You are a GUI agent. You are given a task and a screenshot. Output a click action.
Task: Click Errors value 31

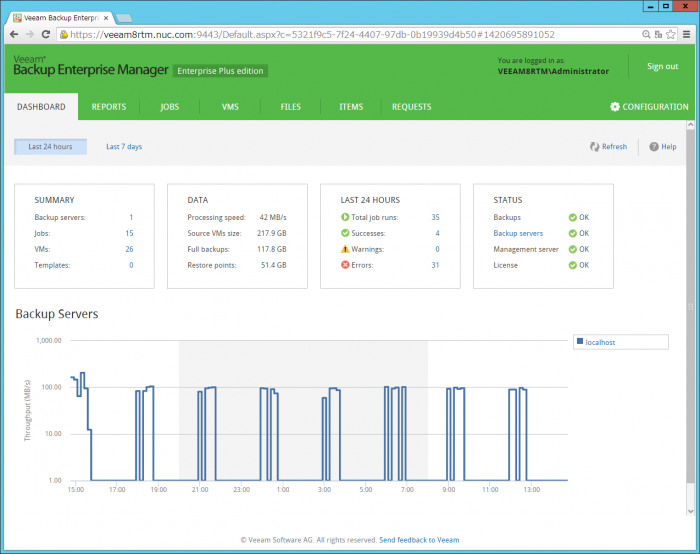point(435,265)
